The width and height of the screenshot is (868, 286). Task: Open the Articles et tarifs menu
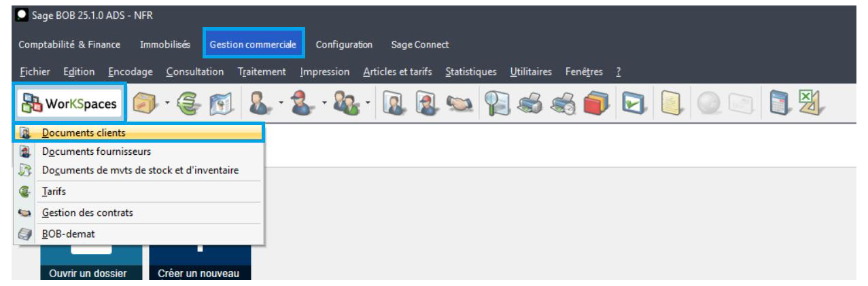398,72
